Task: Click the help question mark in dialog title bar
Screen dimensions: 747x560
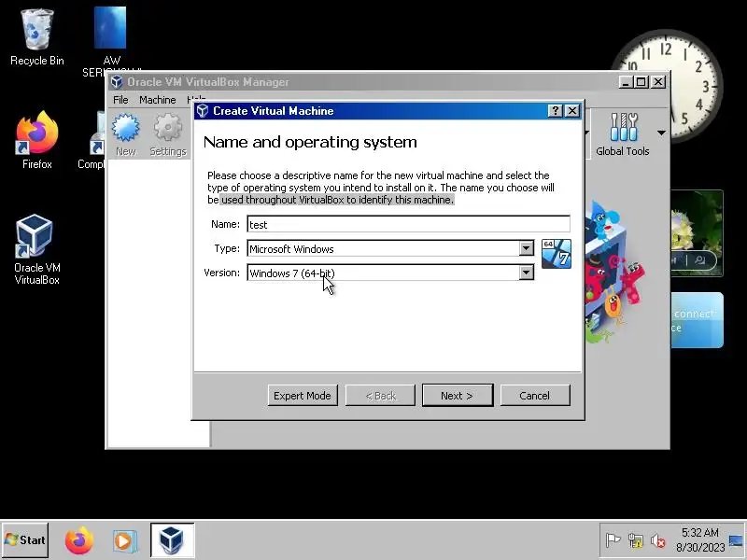Action: (x=555, y=111)
